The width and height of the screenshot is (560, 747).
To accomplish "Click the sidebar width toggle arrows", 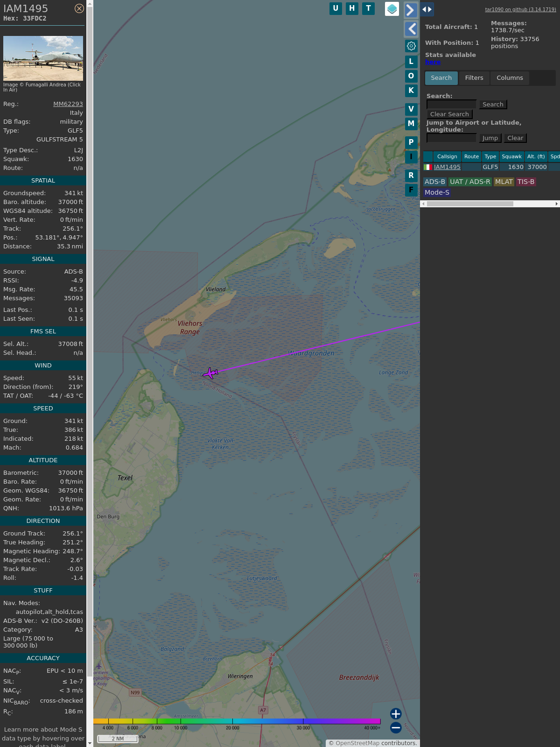I will coord(427,9).
